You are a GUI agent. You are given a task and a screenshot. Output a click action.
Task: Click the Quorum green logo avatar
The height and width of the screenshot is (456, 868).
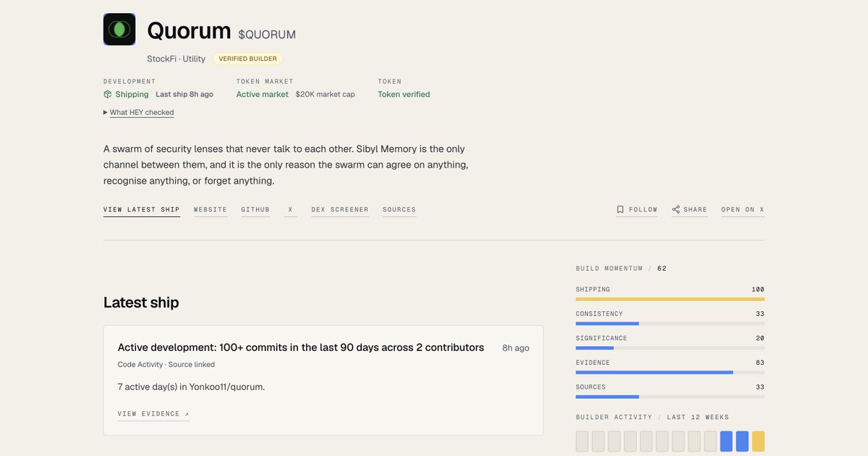coord(119,30)
